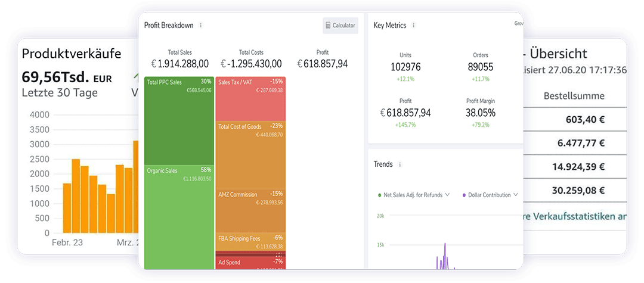The image size is (644, 283).
Task: Open the Verkaufsstatistiken link
Action: 574,215
